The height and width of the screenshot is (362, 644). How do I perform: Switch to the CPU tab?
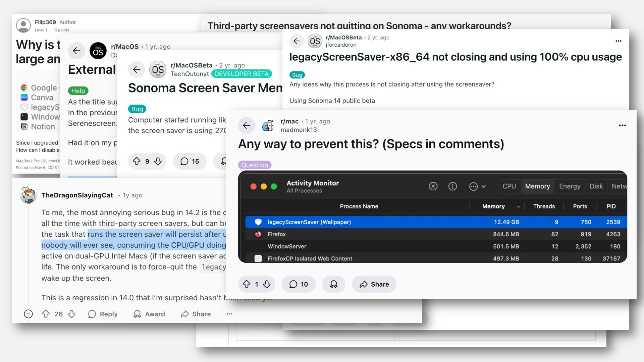point(509,186)
